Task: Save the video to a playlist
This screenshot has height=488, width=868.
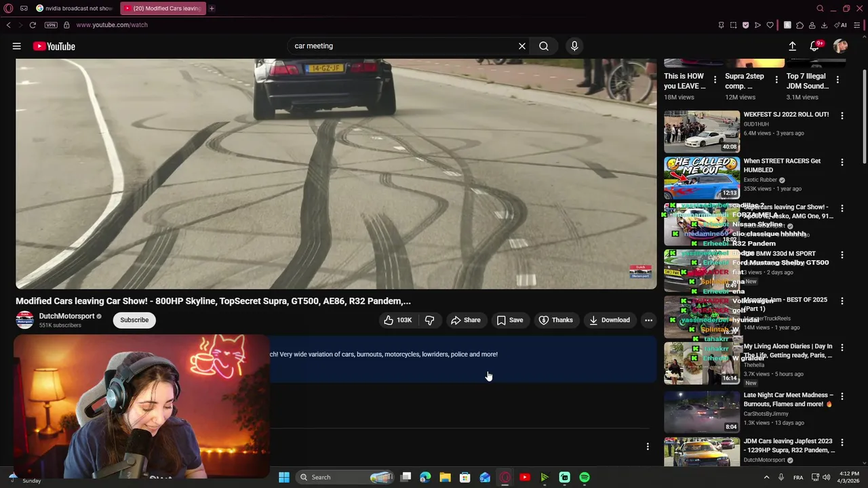Action: coord(510,320)
